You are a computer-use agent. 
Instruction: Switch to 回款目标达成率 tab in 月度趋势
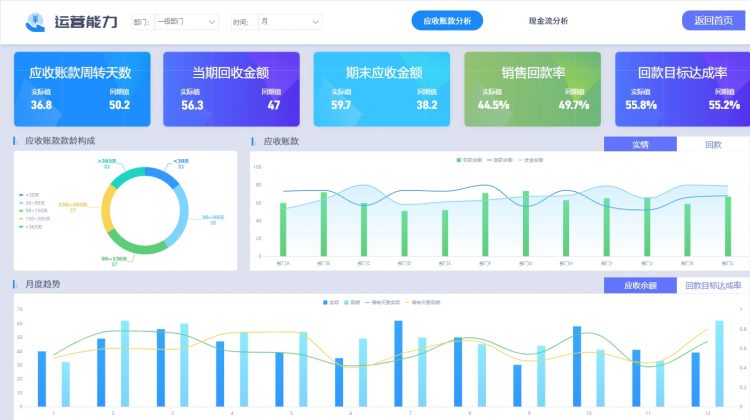pos(713,285)
